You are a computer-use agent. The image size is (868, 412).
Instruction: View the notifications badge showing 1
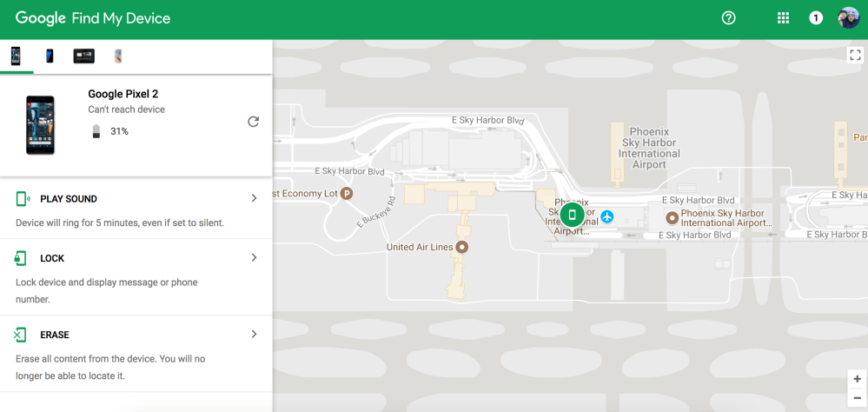click(815, 18)
